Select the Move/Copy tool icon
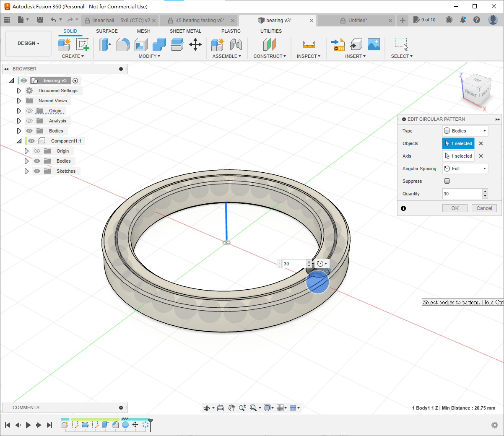The image size is (504, 436). coord(195,44)
